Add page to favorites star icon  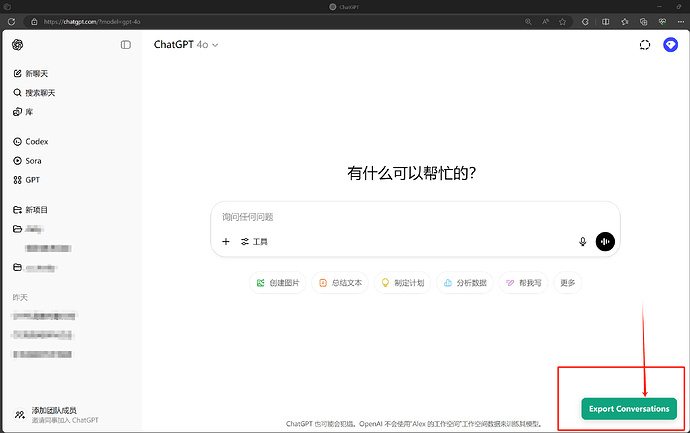click(x=562, y=22)
